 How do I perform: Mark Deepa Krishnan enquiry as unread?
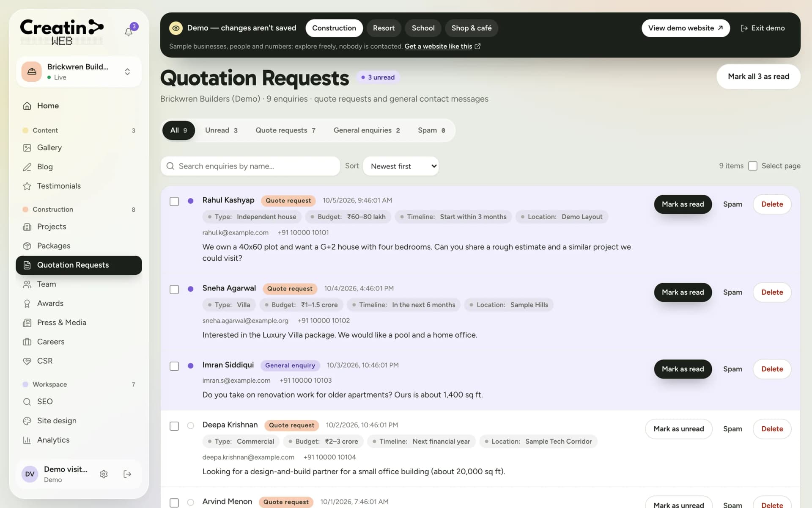tap(678, 429)
